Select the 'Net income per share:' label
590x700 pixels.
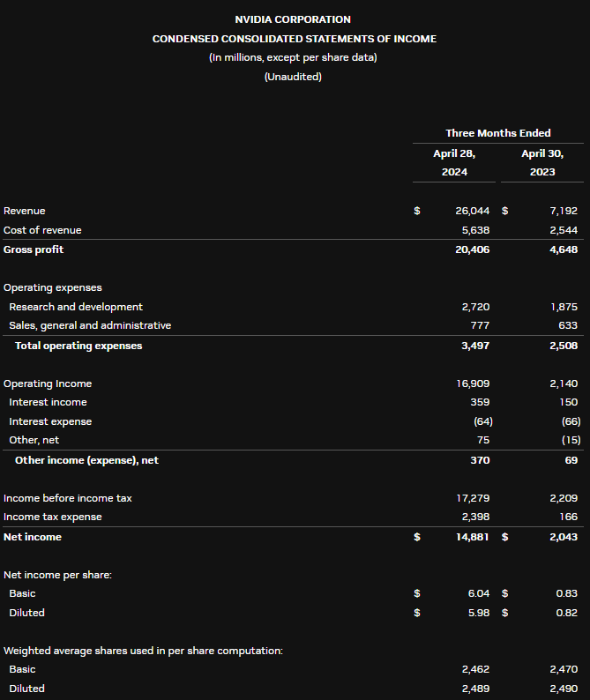click(57, 575)
